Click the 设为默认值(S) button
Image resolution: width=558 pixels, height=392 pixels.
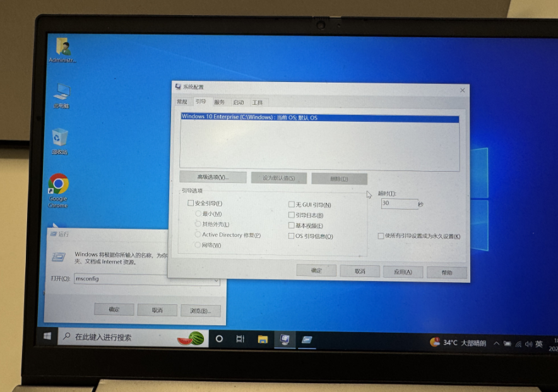pyautogui.click(x=278, y=178)
